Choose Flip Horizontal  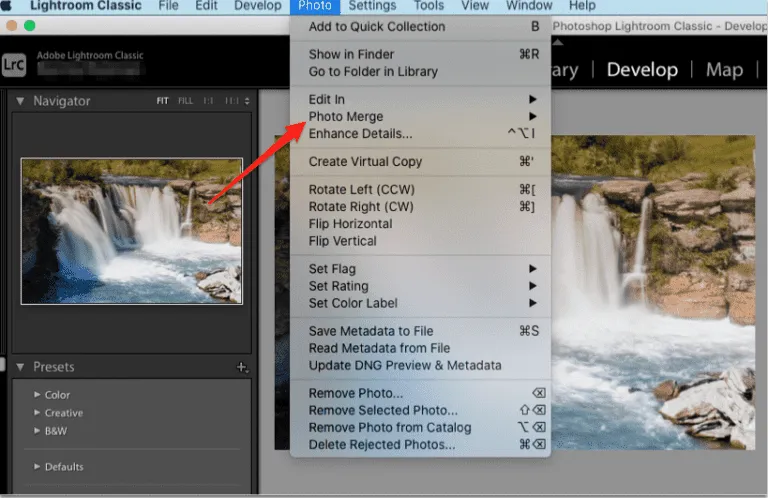click(x=420, y=224)
